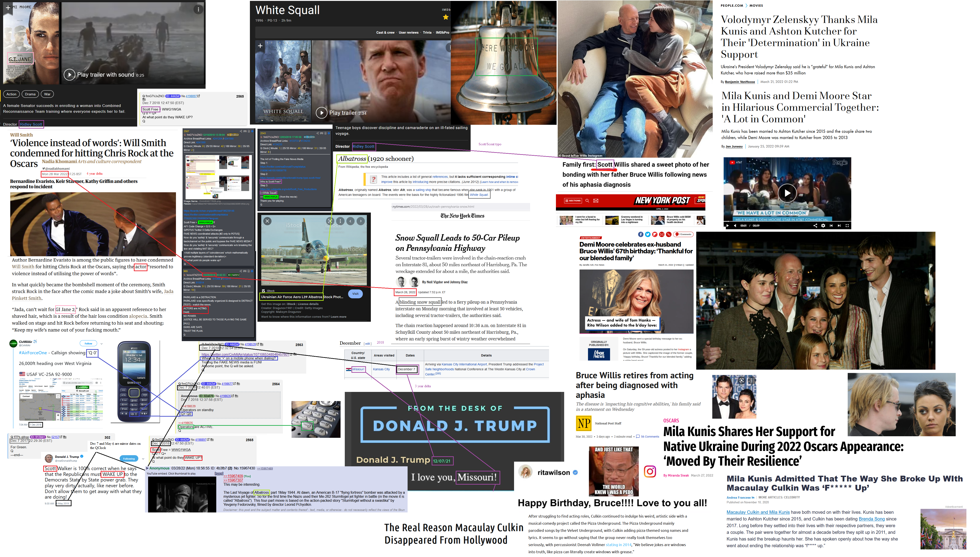Open New York Post SECTIONS menu
The width and height of the screenshot is (980, 557).
[573, 201]
